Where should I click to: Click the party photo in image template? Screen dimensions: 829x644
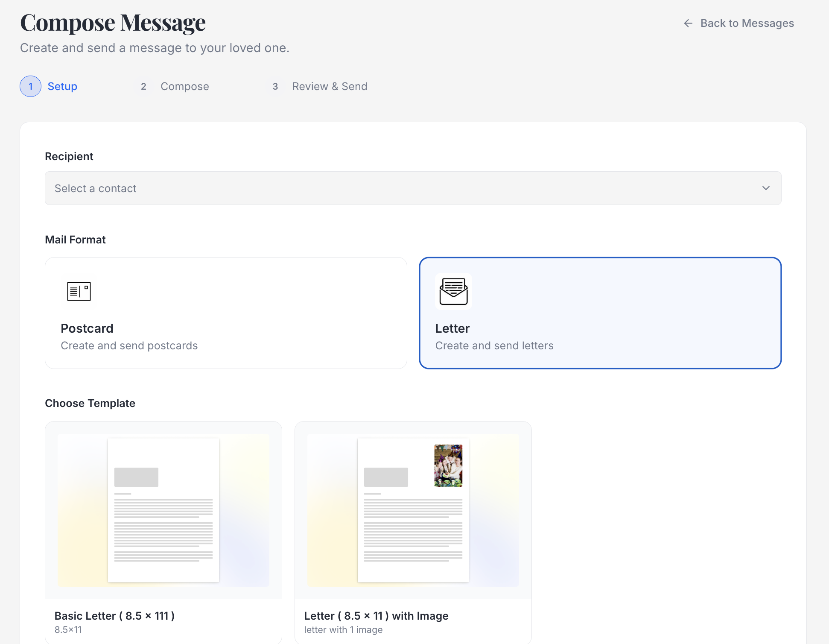tap(448, 465)
